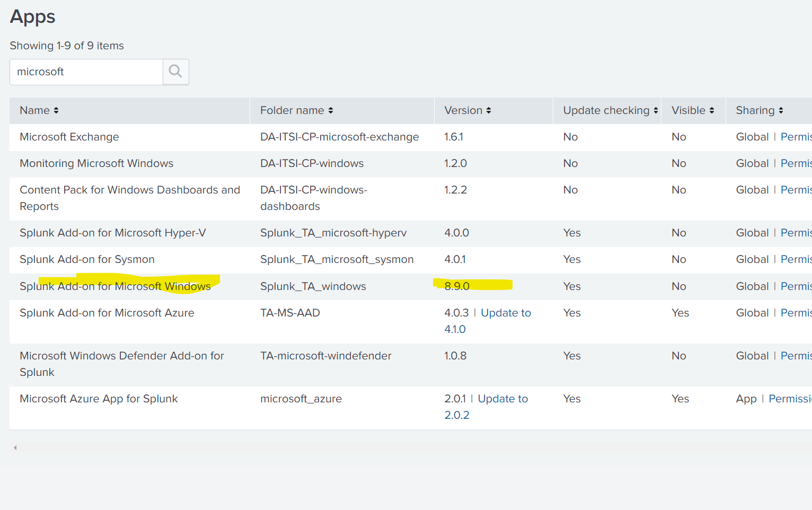Sort by Update checking column
Viewport: 812px width, 510px height.
coord(610,110)
